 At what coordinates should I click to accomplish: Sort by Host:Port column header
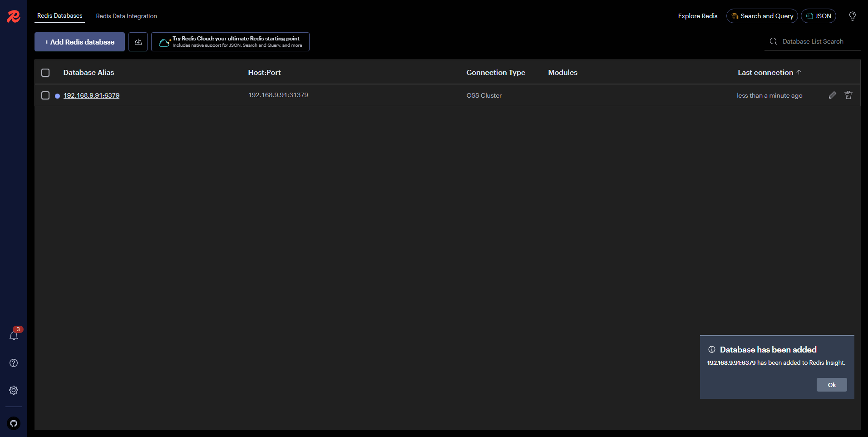(265, 73)
